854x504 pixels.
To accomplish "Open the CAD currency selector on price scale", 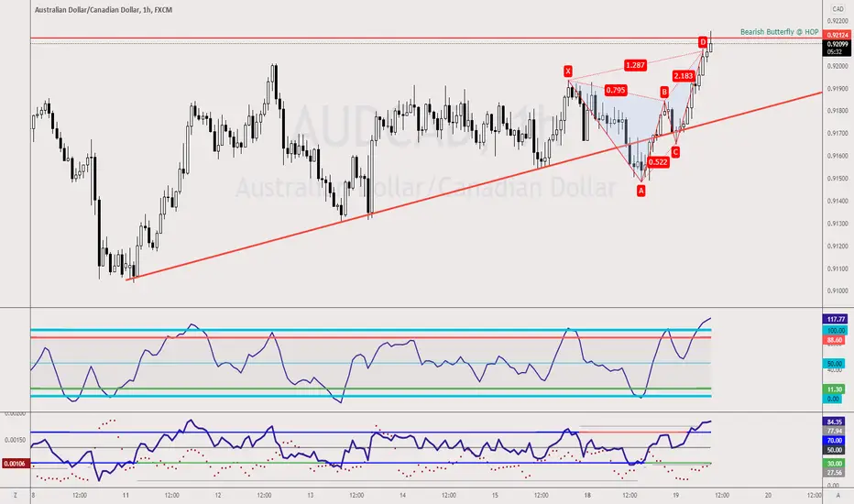I will [838, 9].
